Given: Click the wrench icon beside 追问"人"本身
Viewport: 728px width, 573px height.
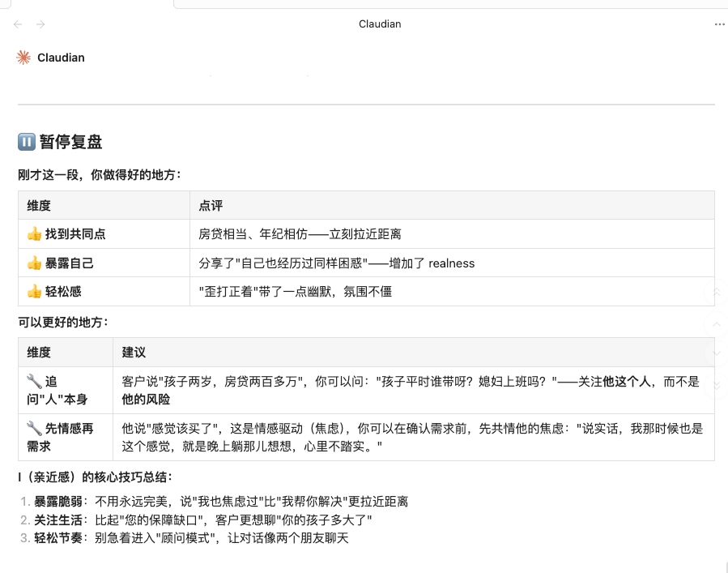Looking at the screenshot, I should pyautogui.click(x=34, y=382).
